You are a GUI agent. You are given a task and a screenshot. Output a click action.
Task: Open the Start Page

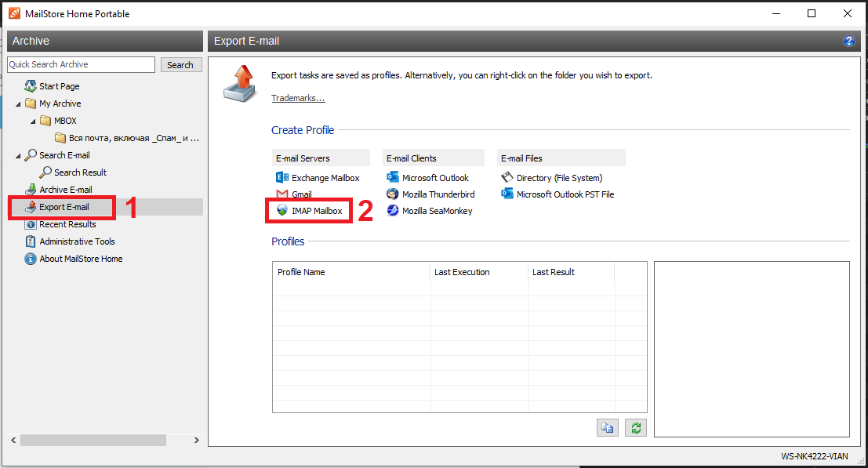[60, 86]
